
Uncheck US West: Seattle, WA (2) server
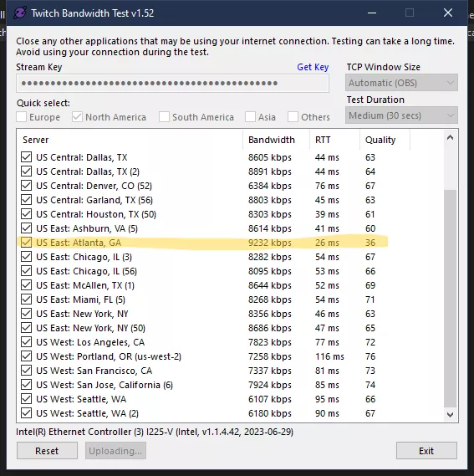[x=27, y=413]
